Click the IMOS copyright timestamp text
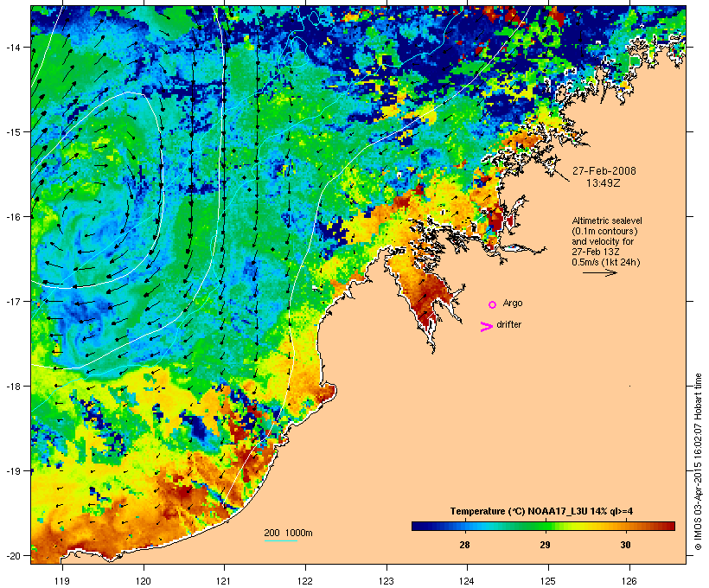Screen dimensions: 709x588 coord(698,462)
